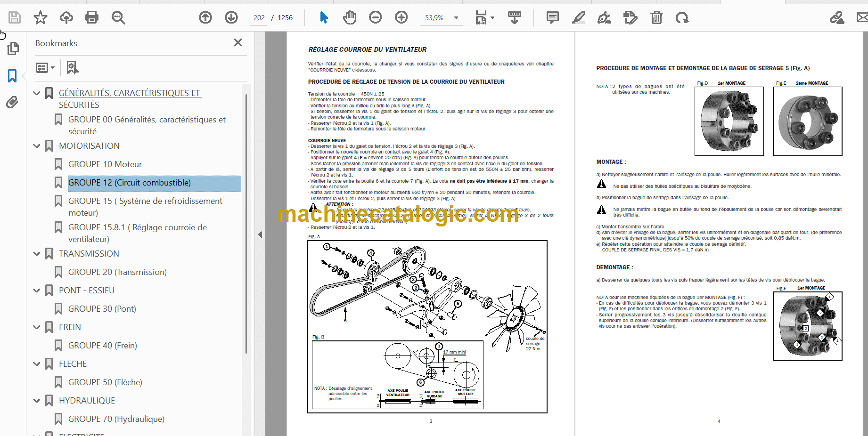
Task: Zoom in with plus icon
Action: coord(401,18)
